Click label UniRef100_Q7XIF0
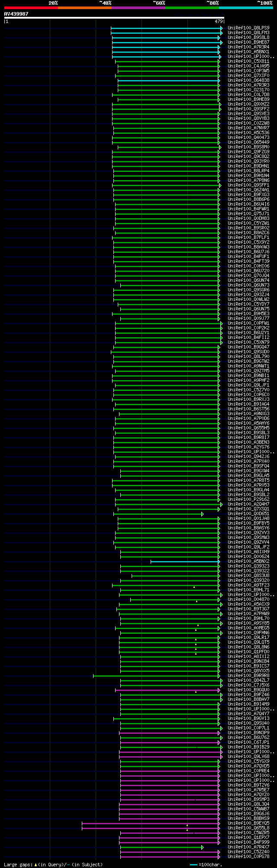The height and width of the screenshot is (868, 277). tap(248, 75)
